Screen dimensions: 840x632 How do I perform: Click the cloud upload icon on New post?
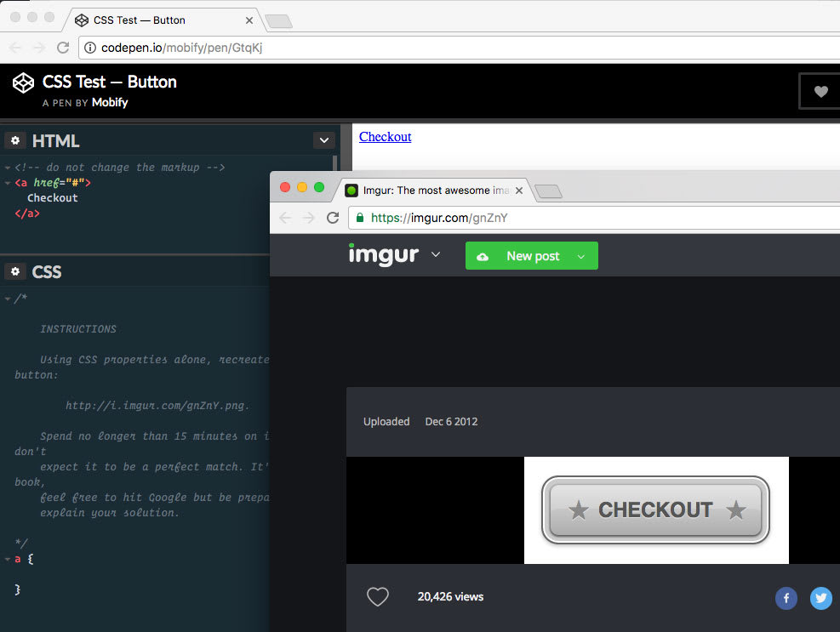tap(484, 255)
